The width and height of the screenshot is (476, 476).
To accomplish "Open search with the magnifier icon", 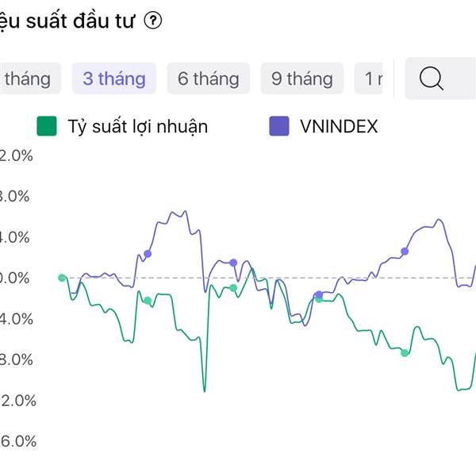I will pos(431,79).
